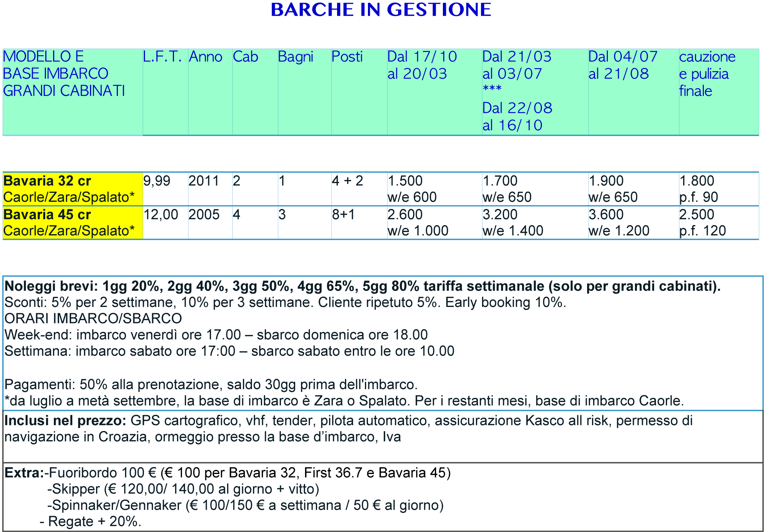The height and width of the screenshot is (532, 766).
Task: Select the 'MODELLO E BASE IMBARCO' header cell
Action: [x=73, y=92]
